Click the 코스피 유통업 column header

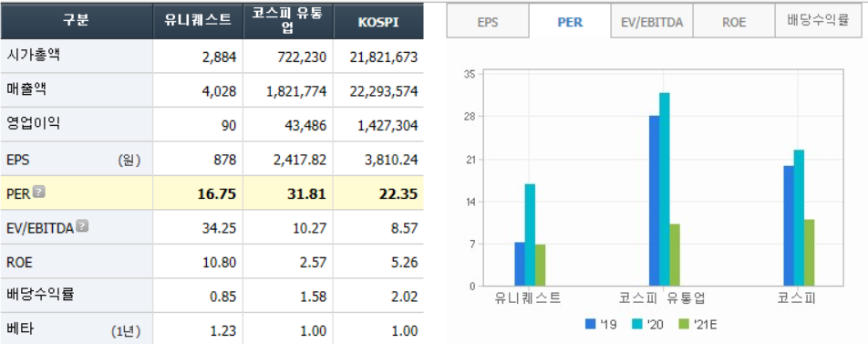click(x=288, y=20)
